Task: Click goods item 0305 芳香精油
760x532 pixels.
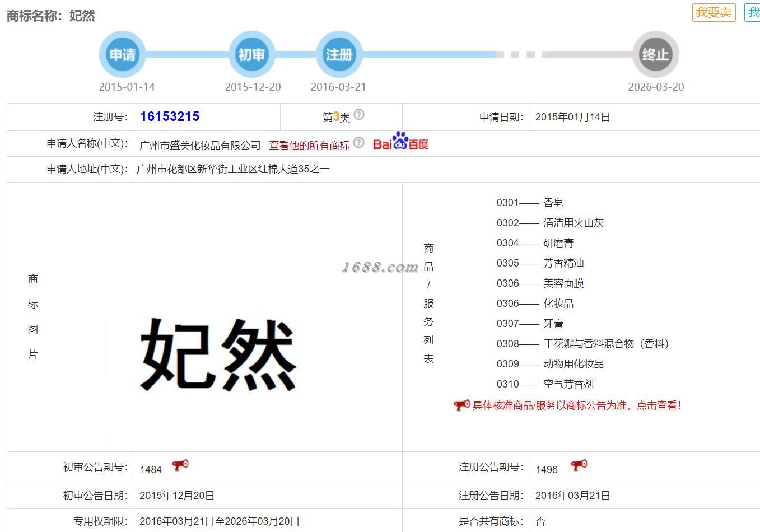Action: (540, 263)
